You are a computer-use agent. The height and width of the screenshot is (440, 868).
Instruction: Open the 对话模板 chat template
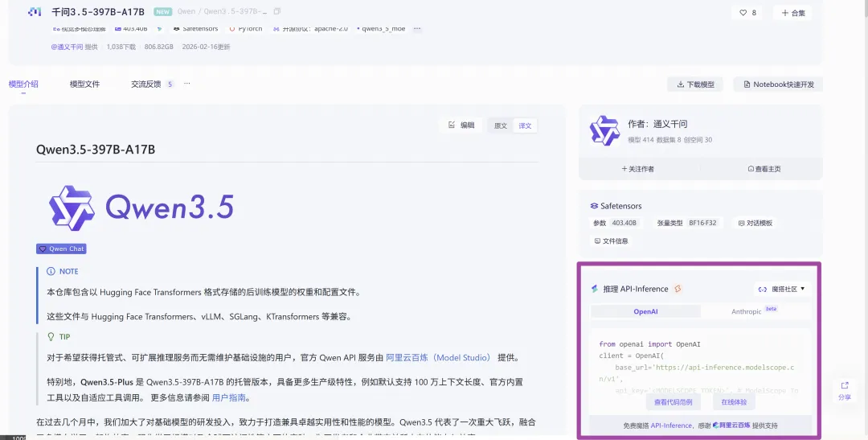(x=755, y=224)
